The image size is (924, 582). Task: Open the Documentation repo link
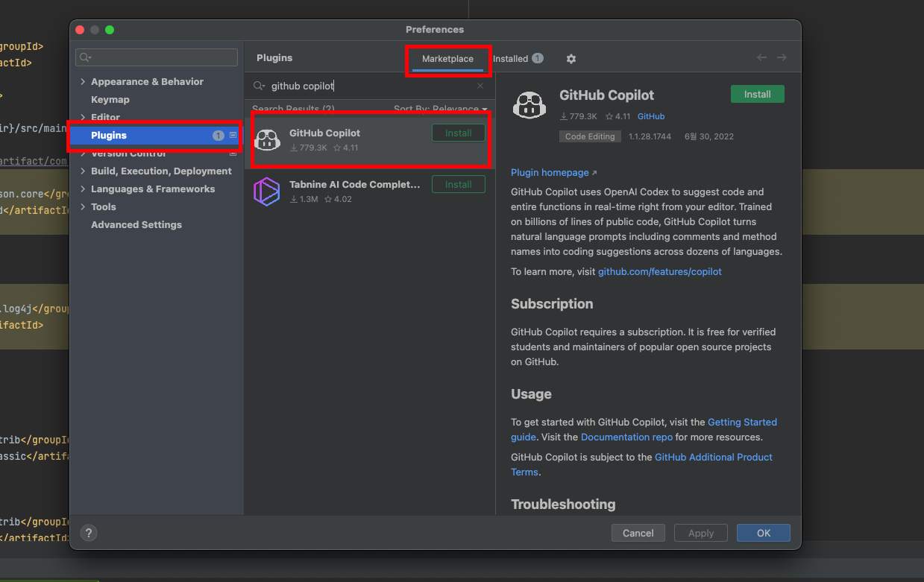[626, 437]
